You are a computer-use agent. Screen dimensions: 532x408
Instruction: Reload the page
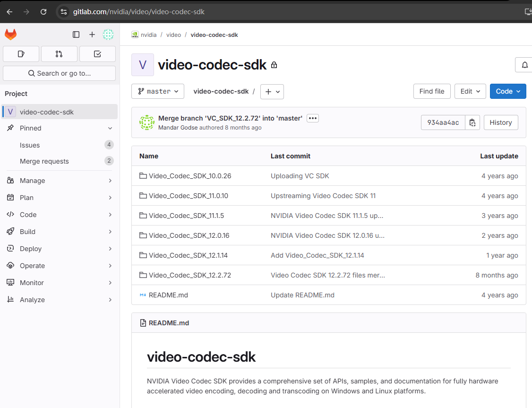[x=43, y=12]
